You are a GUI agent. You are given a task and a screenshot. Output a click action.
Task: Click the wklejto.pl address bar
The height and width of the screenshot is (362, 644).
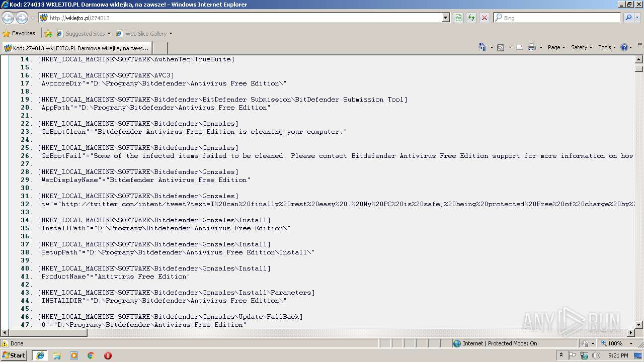pos(244,18)
